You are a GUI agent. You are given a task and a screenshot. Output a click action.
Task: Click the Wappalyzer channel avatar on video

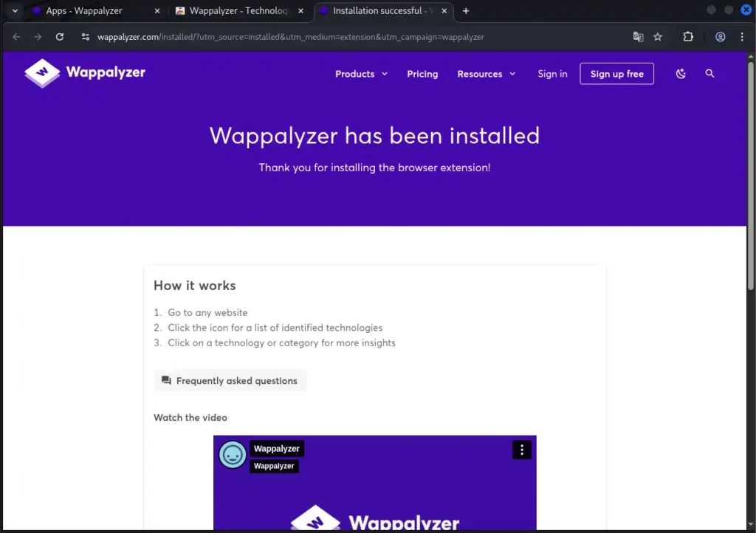233,455
